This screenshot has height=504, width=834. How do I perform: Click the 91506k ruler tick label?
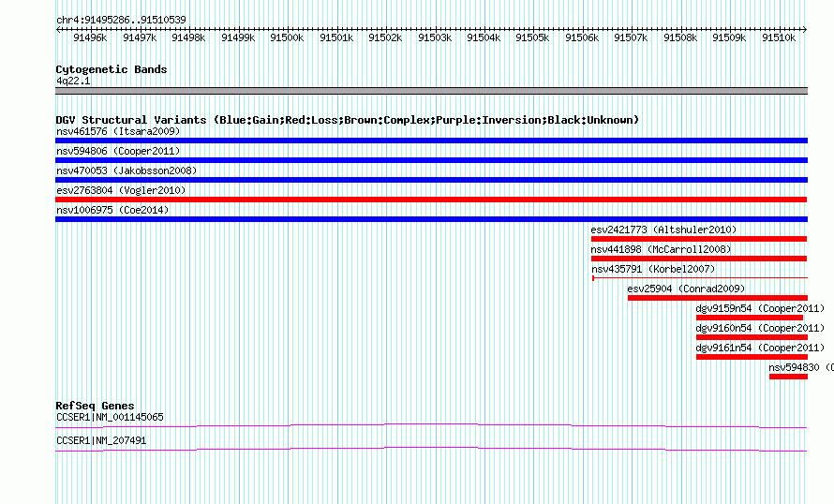click(x=582, y=37)
